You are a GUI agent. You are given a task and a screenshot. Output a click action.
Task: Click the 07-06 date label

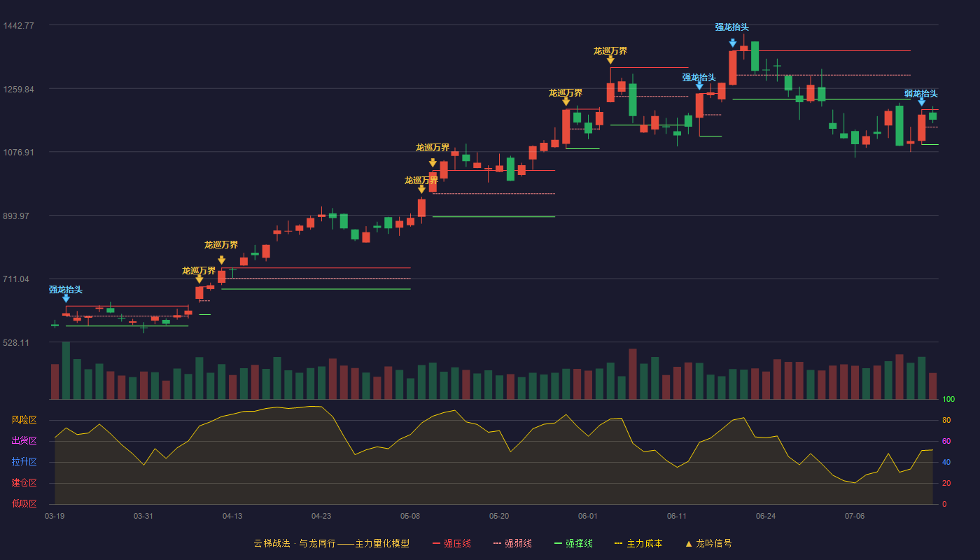pos(855,516)
